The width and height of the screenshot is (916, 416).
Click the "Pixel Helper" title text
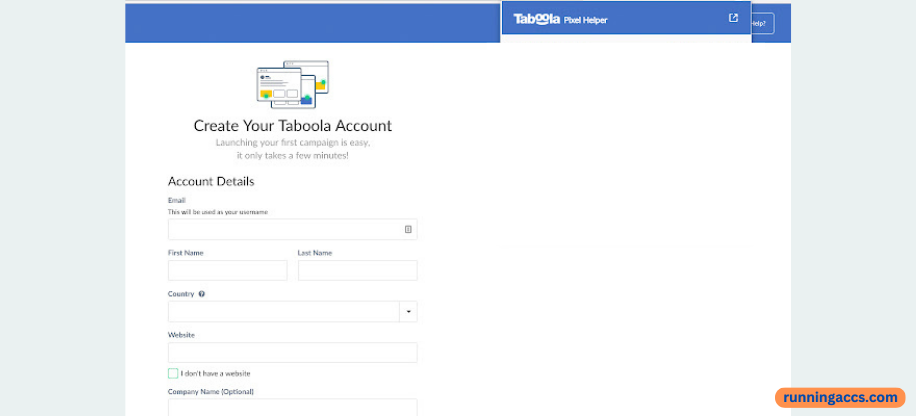coord(586,20)
